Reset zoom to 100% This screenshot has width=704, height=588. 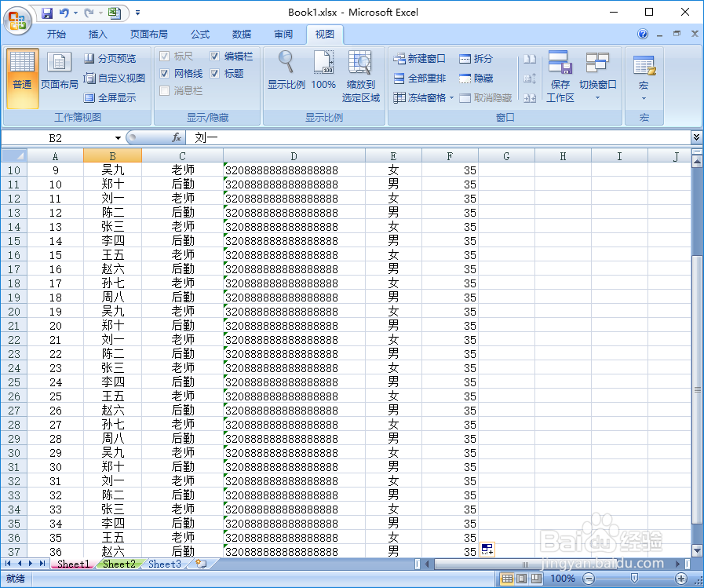tap(323, 70)
